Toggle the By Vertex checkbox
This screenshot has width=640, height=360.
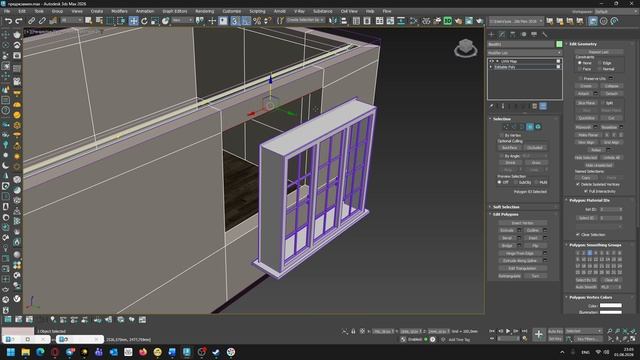point(502,135)
